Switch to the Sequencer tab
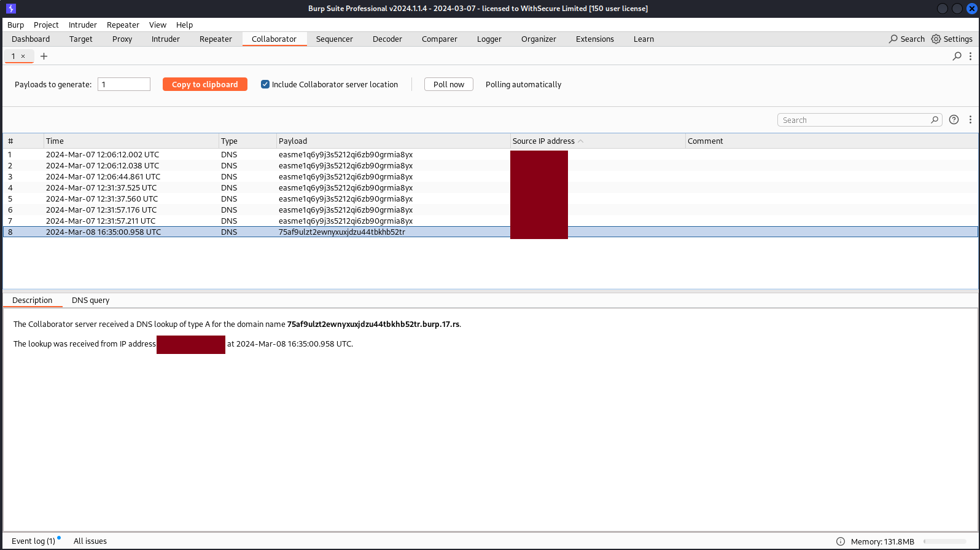 [335, 39]
